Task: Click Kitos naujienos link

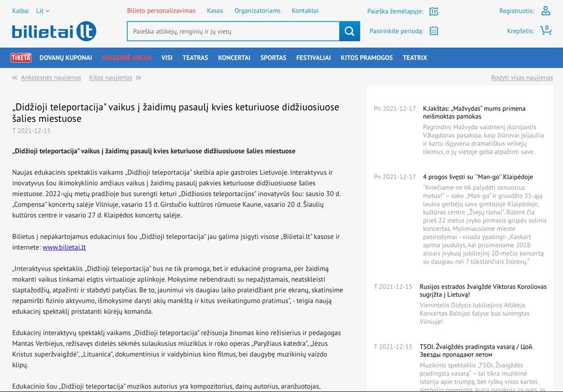Action: pyautogui.click(x=110, y=78)
